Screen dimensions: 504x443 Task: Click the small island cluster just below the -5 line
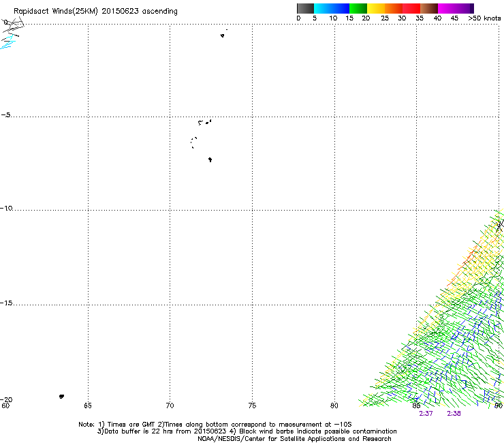pyautogui.click(x=205, y=122)
